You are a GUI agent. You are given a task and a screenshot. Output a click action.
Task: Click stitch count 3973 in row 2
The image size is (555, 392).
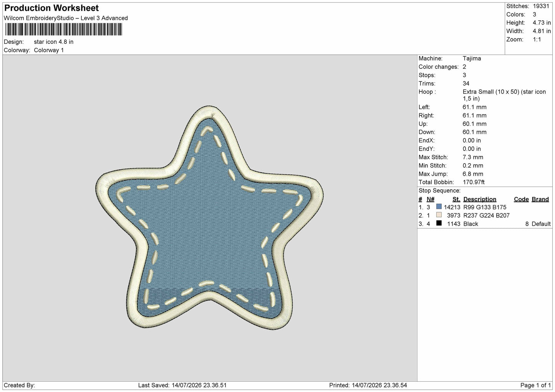tap(454, 216)
